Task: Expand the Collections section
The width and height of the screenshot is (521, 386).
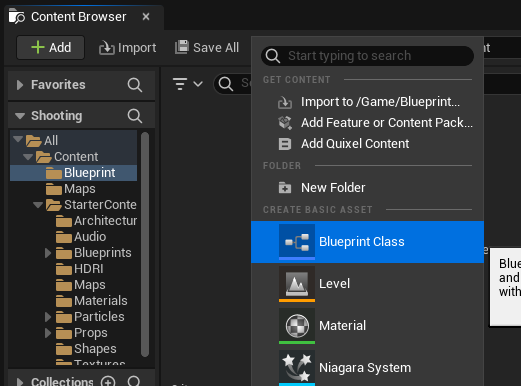Action: pyautogui.click(x=20, y=382)
